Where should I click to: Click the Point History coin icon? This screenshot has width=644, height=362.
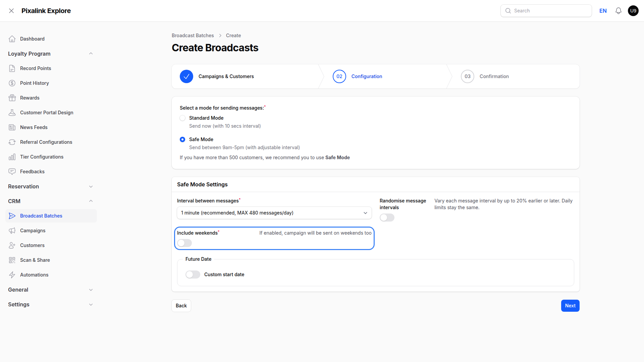(12, 83)
